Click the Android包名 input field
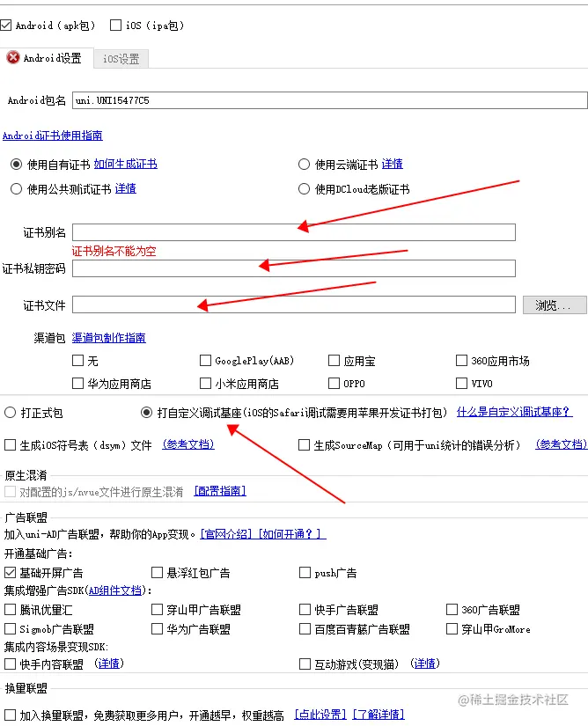Viewport: 588px width, 726px height. 330,100
